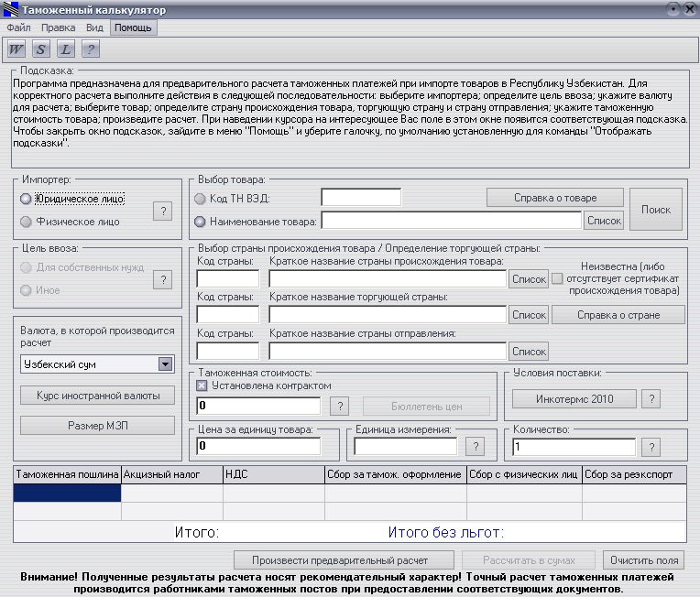700x597 pixels.
Task: Click the help button in Импортер group
Action: tap(161, 212)
